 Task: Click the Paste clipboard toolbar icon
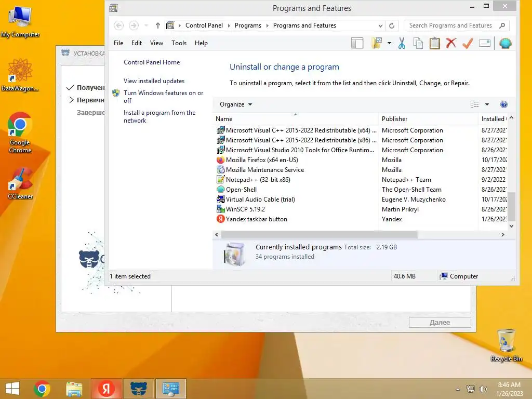pyautogui.click(x=435, y=43)
